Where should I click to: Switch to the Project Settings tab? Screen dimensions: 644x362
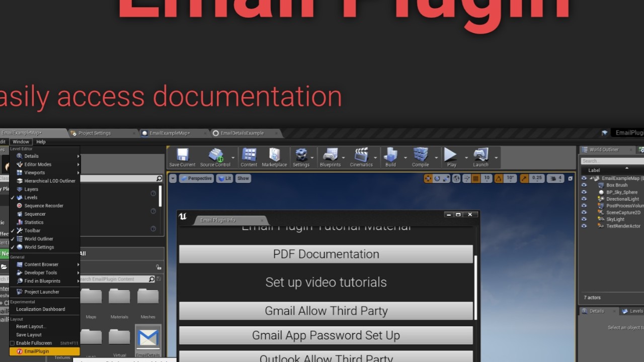[x=95, y=133]
